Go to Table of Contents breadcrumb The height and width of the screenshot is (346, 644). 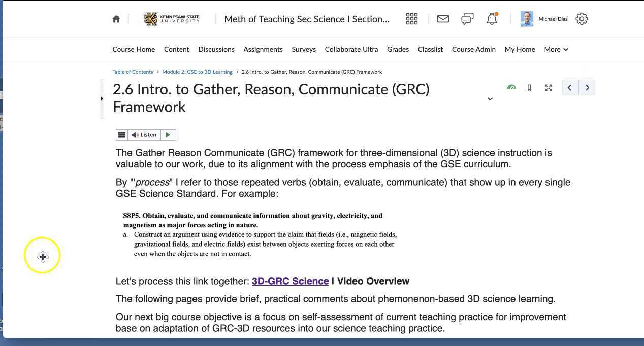pos(133,72)
